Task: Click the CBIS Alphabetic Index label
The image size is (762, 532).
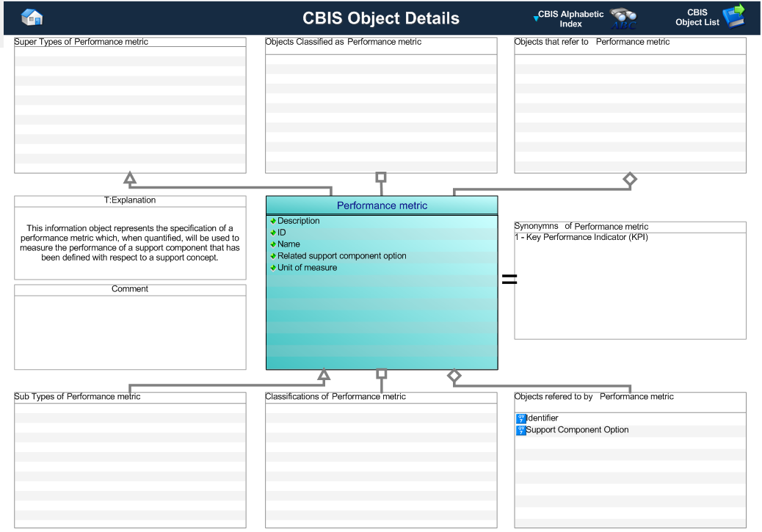Action: pos(571,18)
